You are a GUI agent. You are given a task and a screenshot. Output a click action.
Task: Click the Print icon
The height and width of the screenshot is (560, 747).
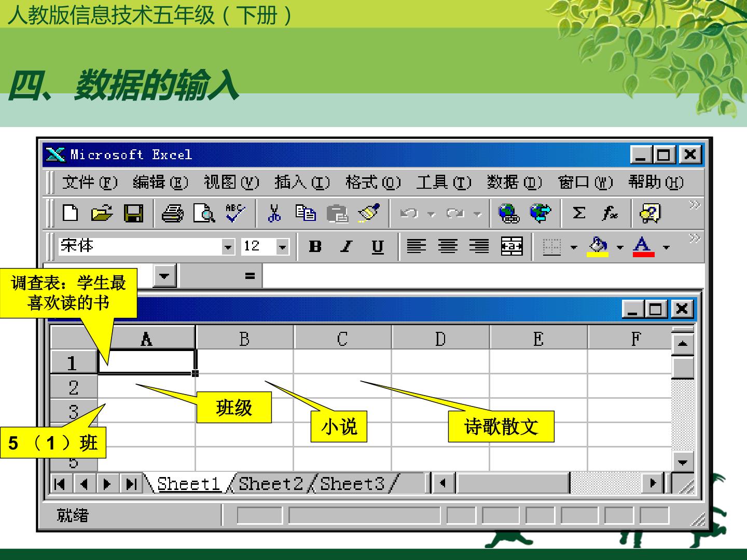pos(172,213)
